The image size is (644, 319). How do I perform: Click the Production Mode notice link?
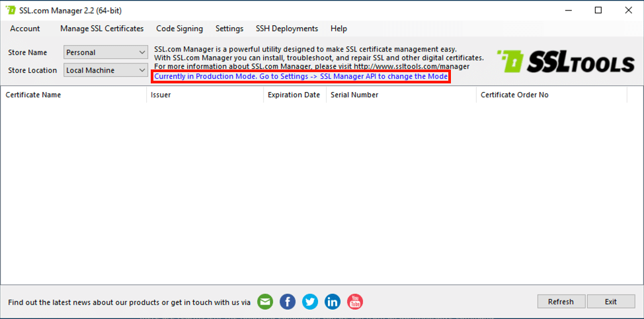pyautogui.click(x=301, y=77)
